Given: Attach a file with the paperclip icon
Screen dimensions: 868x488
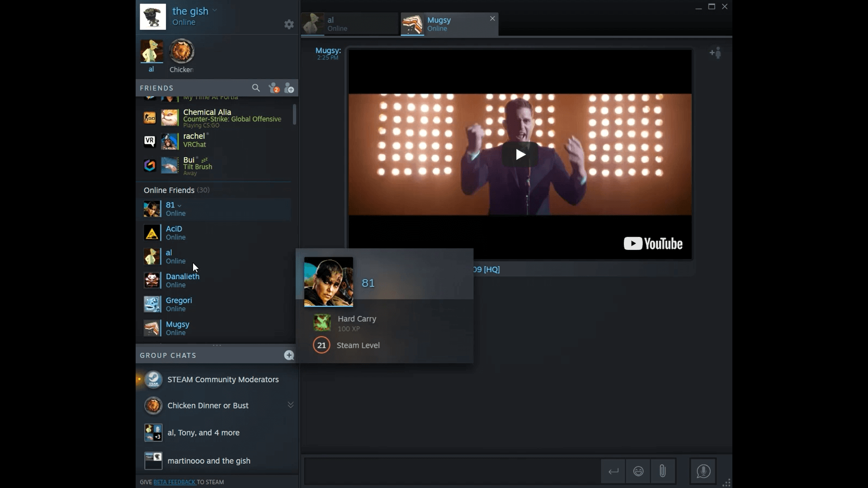Looking at the screenshot, I should click(663, 471).
